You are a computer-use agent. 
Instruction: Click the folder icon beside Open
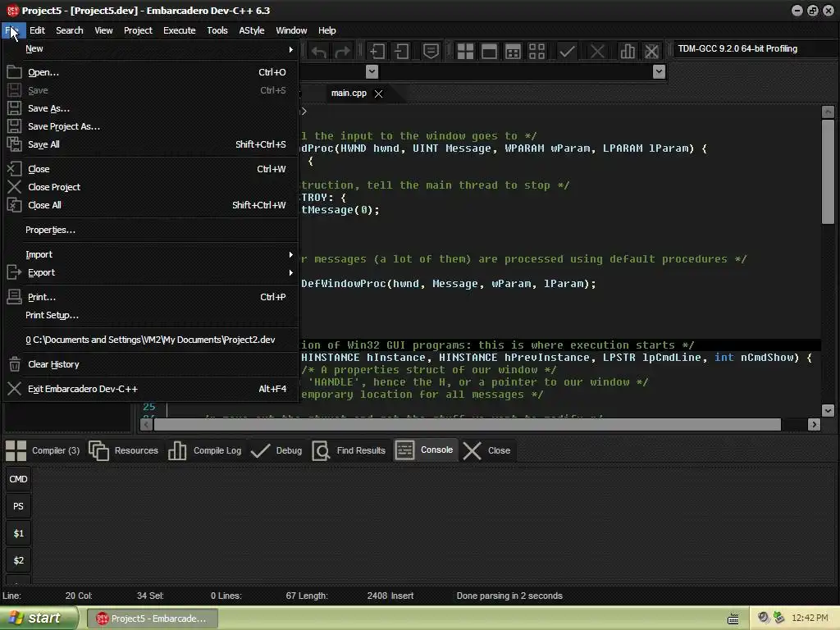click(15, 72)
